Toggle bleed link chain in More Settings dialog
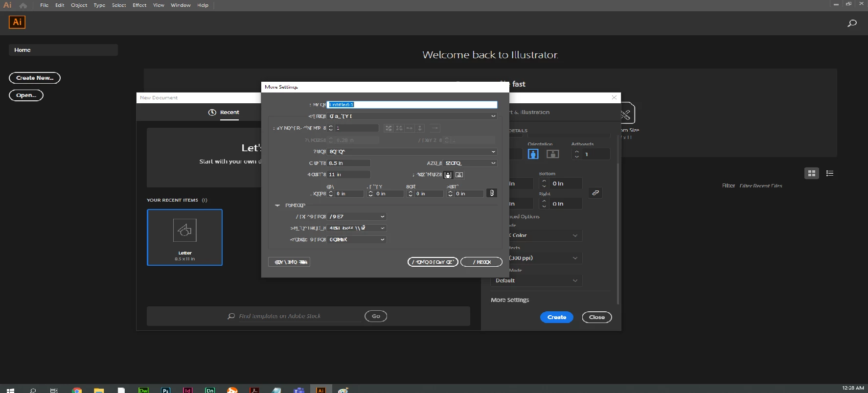Screen dimensions: 868x393 [492, 193]
